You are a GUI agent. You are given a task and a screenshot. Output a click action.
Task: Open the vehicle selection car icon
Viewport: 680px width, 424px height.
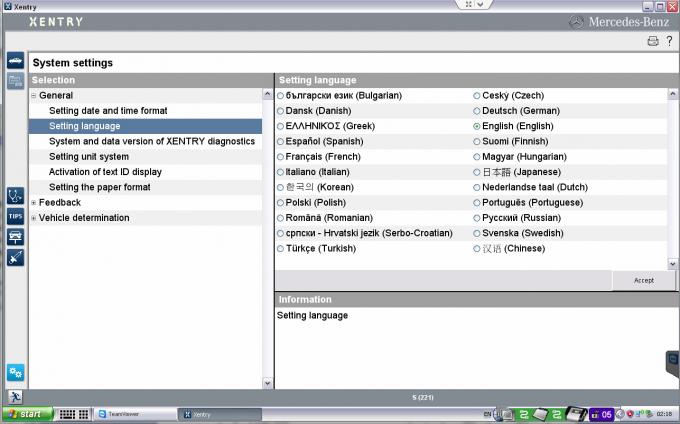click(x=15, y=61)
